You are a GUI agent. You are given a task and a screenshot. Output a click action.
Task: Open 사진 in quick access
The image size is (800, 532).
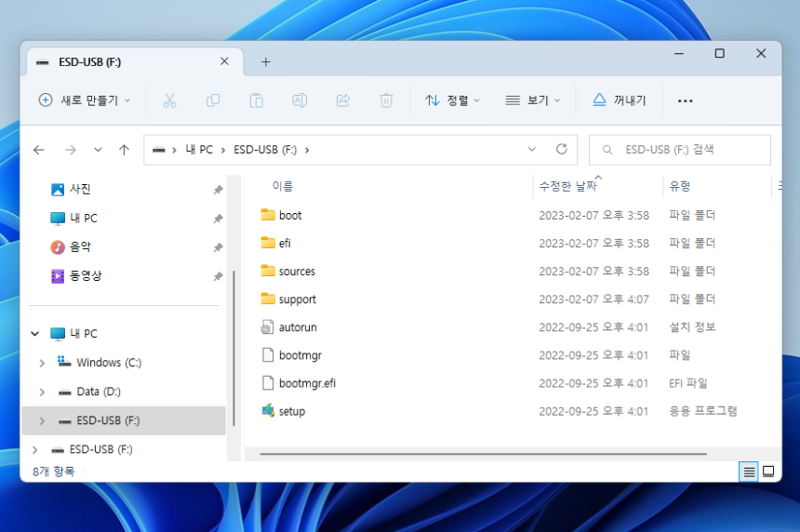(80, 189)
